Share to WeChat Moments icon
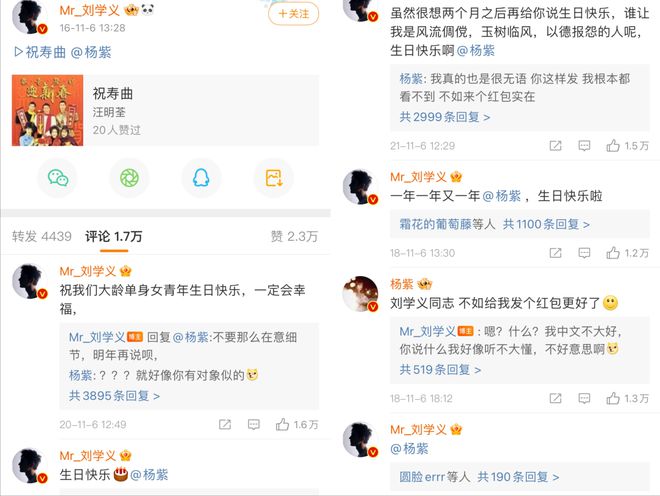 (x=130, y=178)
